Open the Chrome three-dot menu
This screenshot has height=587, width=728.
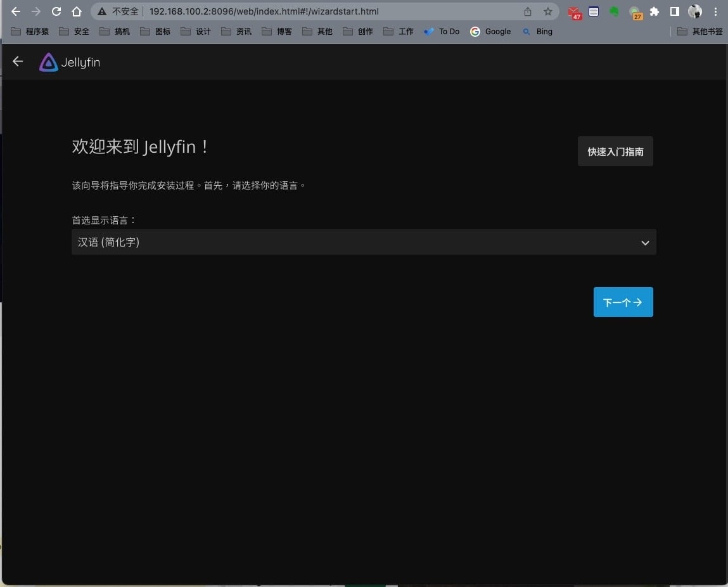point(715,11)
